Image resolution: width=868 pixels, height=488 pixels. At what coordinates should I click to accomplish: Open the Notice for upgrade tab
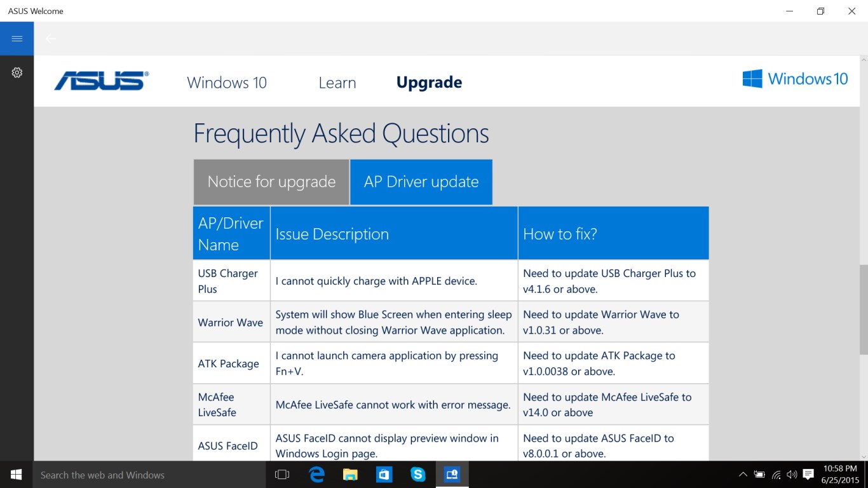(271, 182)
